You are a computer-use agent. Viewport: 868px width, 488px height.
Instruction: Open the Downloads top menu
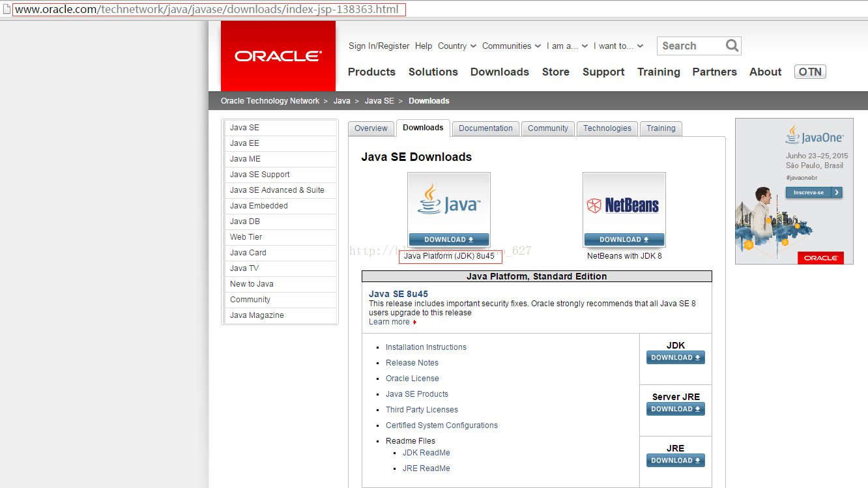(x=500, y=72)
